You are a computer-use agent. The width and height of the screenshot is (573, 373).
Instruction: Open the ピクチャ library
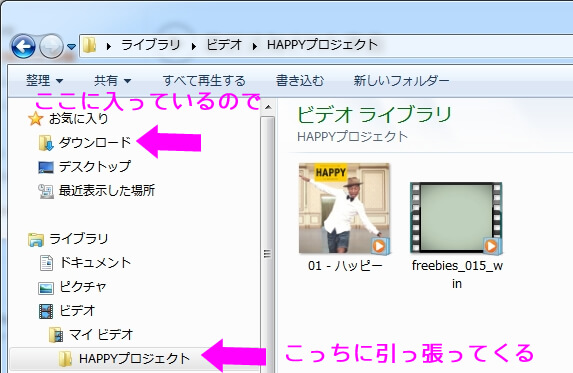tap(83, 287)
